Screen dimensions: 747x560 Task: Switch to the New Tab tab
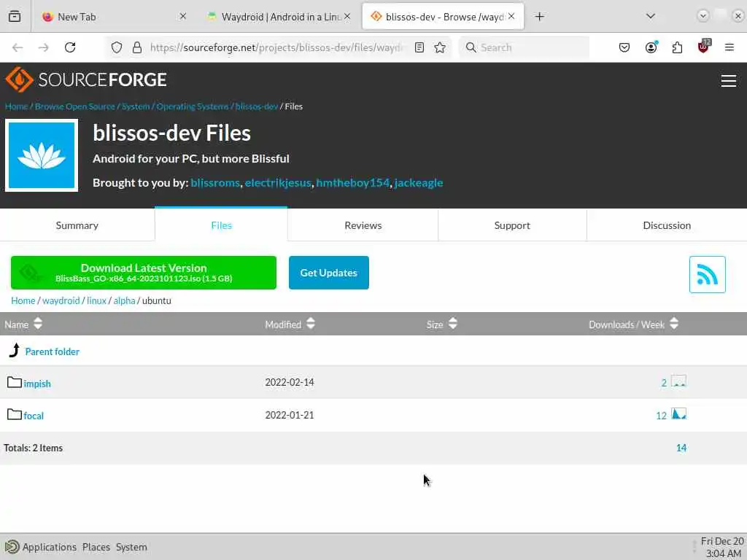(x=115, y=17)
